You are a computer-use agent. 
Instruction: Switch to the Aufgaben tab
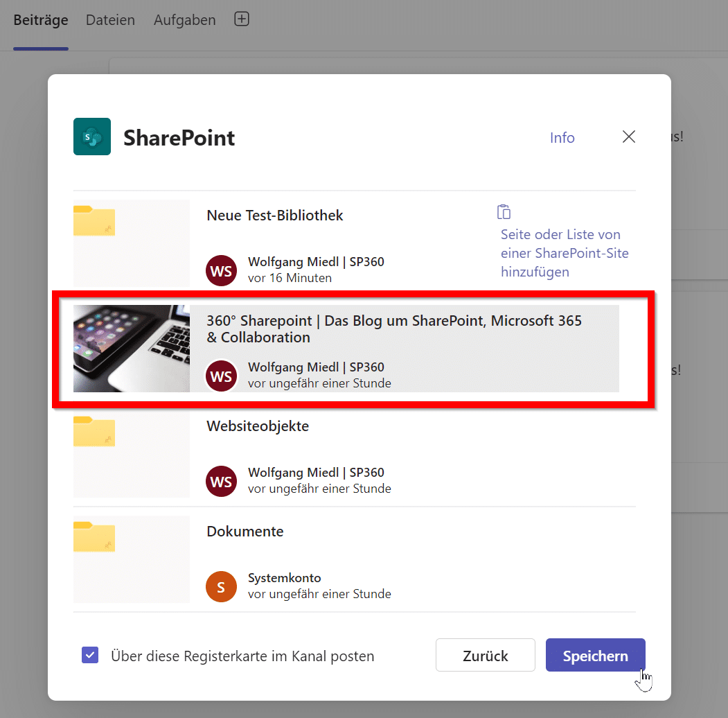(x=185, y=20)
